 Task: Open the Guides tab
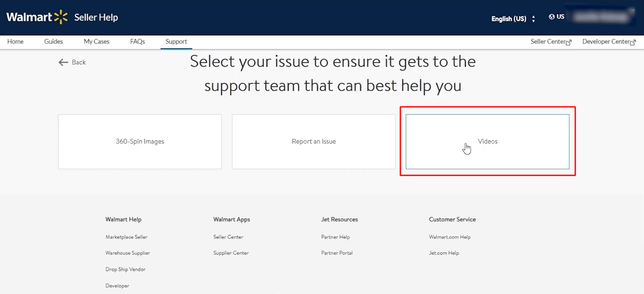click(x=54, y=41)
